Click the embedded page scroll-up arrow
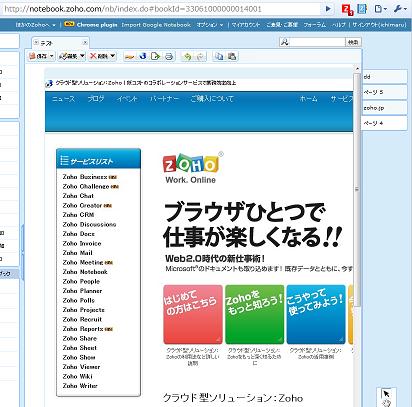 tap(357, 69)
